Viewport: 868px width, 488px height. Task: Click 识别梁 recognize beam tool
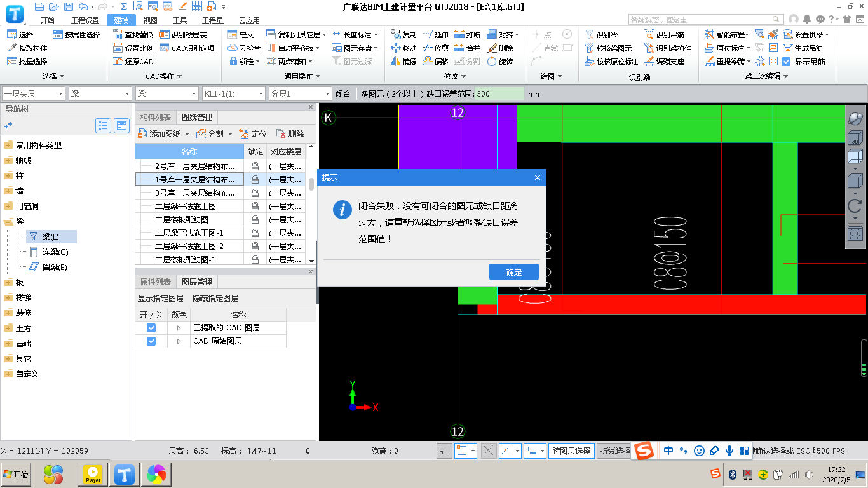(601, 35)
